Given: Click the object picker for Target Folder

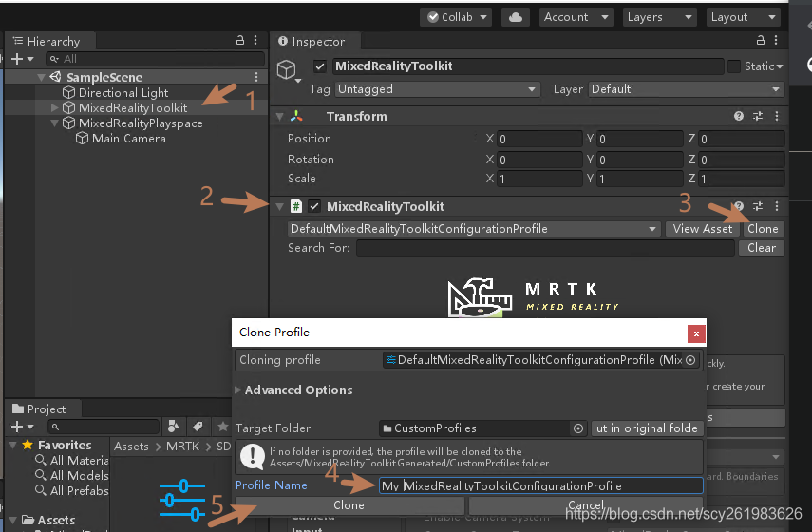Looking at the screenshot, I should [x=578, y=428].
